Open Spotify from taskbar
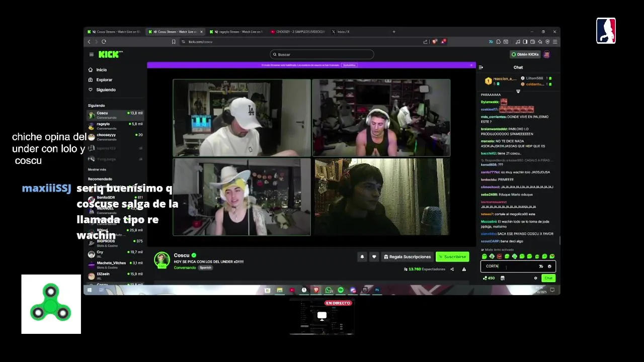Image resolution: width=644 pixels, height=362 pixels. (341, 290)
